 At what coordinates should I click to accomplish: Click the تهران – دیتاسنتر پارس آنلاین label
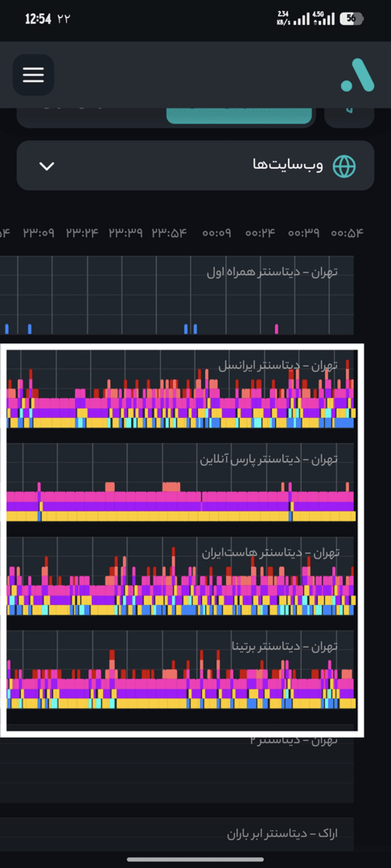coord(268,458)
